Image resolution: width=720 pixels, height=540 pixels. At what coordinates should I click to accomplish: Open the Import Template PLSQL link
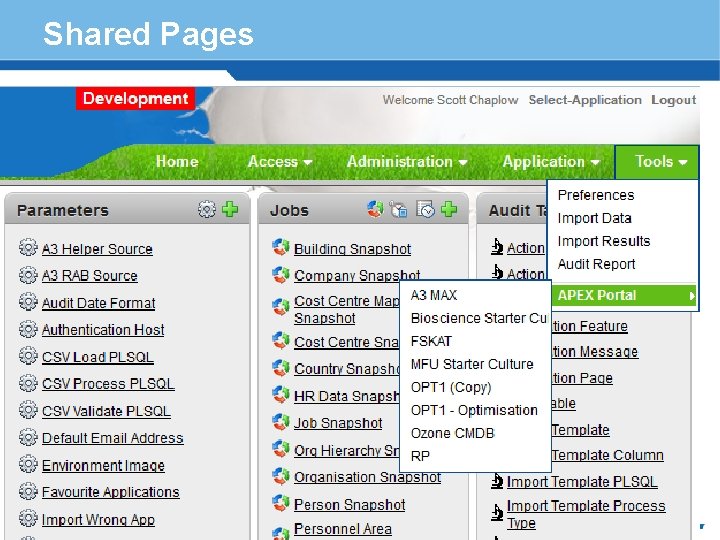[x=582, y=482]
